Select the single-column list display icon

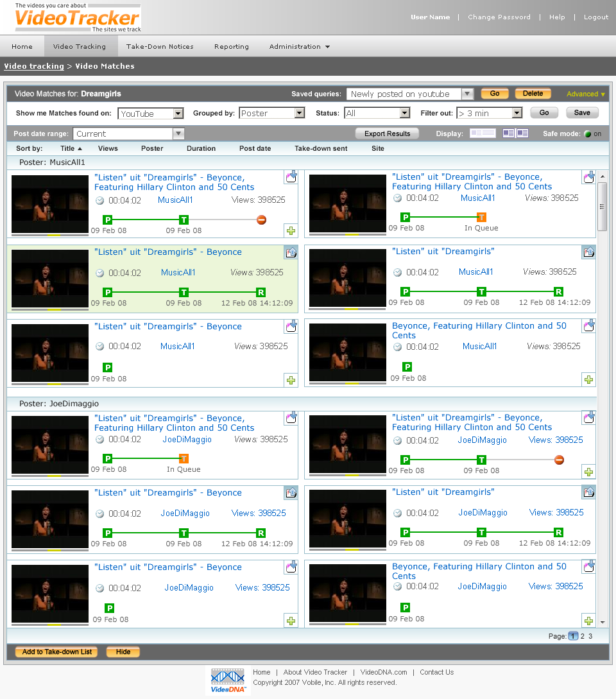tap(483, 134)
